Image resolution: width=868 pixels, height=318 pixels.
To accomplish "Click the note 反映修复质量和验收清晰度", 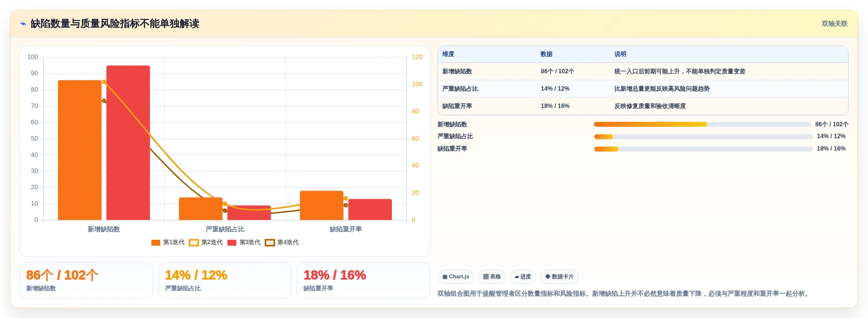I will [650, 106].
